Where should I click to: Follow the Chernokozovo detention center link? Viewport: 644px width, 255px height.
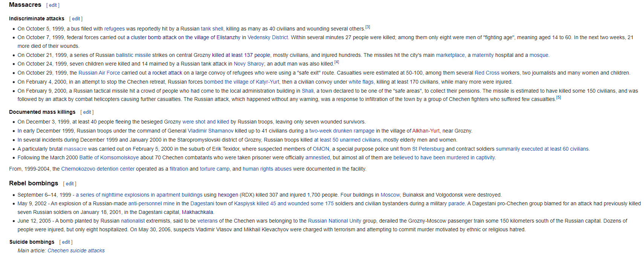(98, 169)
